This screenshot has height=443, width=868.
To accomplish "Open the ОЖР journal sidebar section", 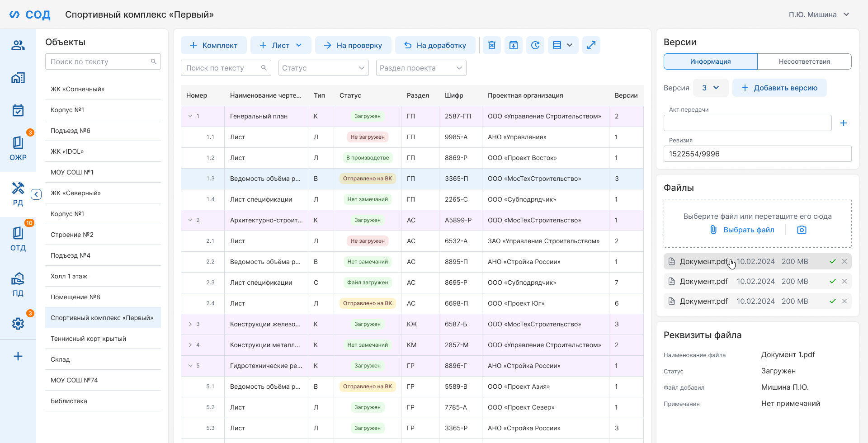I will (18, 149).
